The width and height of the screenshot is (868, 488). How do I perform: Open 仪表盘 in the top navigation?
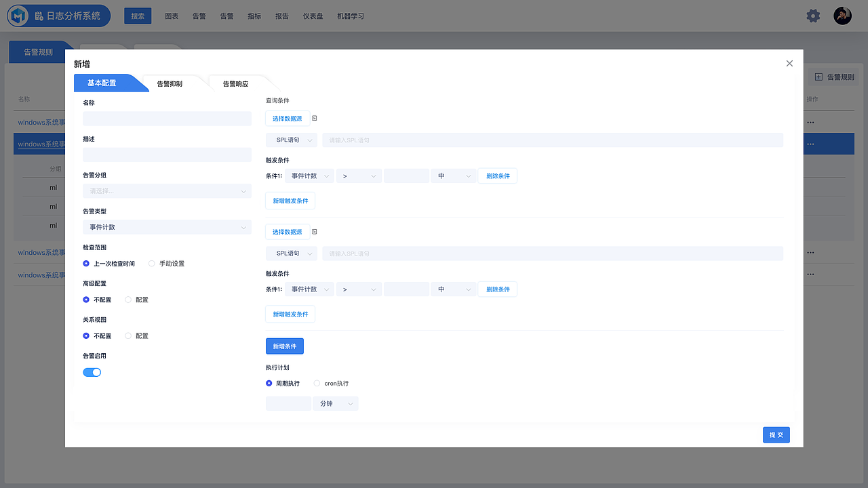point(313,16)
